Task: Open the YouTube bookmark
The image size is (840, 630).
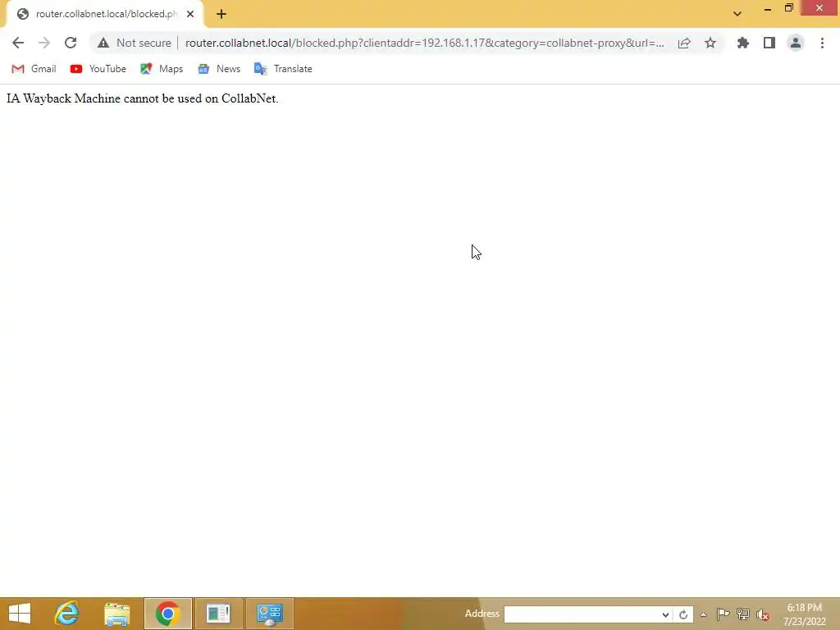Action: point(98,69)
